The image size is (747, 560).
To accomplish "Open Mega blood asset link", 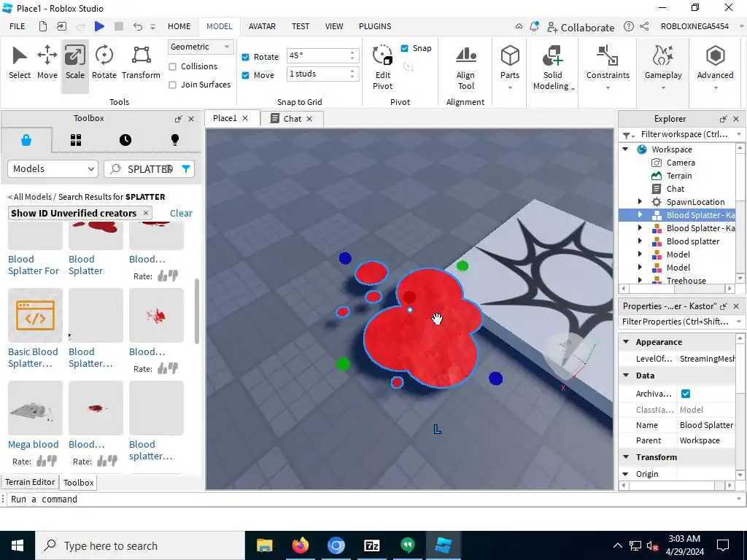I will click(x=34, y=444).
